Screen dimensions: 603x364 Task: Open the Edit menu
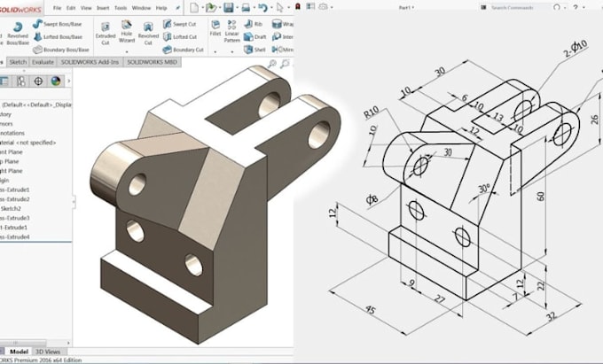(71, 8)
